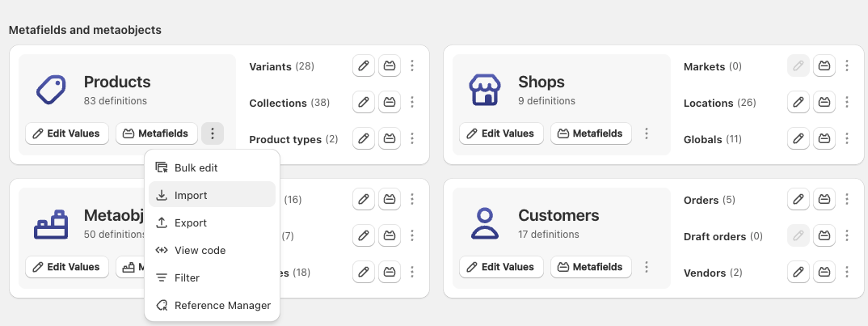Image resolution: width=868 pixels, height=326 pixels.
Task: Open metafields icon beside Globals
Action: (x=824, y=138)
